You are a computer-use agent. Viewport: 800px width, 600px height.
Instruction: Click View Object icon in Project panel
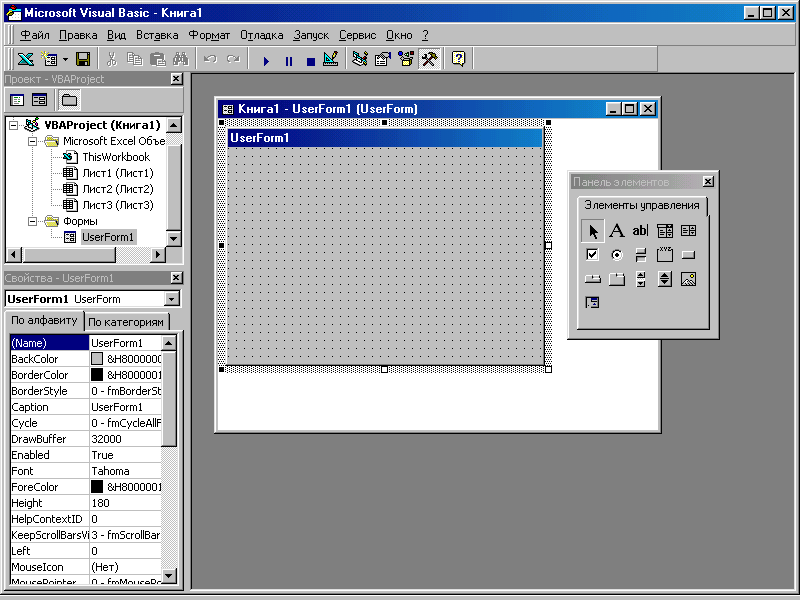[x=39, y=100]
